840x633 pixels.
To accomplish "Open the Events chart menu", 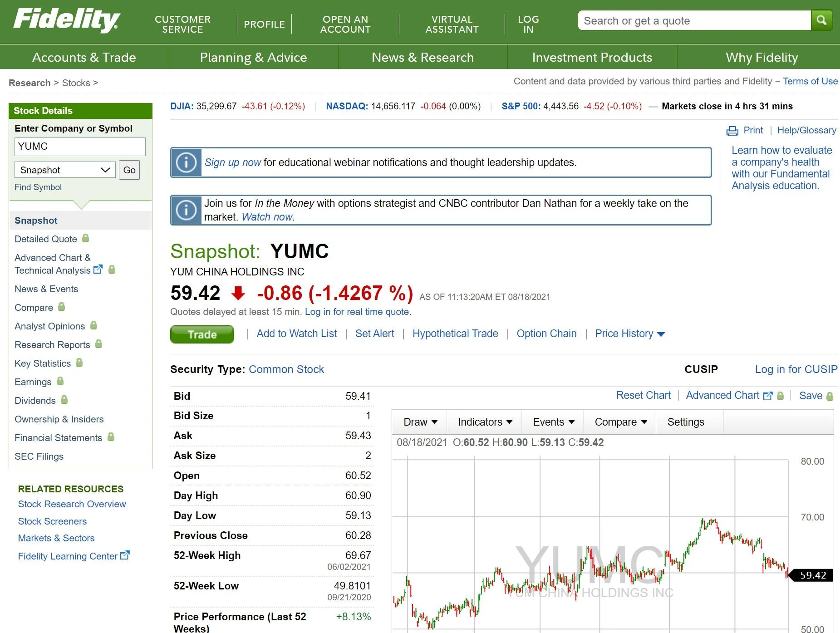I will click(553, 422).
